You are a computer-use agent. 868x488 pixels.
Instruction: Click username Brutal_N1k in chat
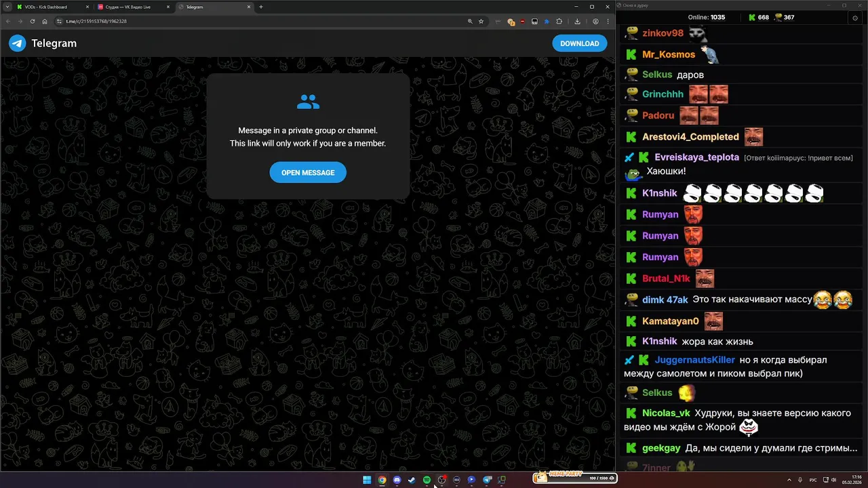coord(666,279)
